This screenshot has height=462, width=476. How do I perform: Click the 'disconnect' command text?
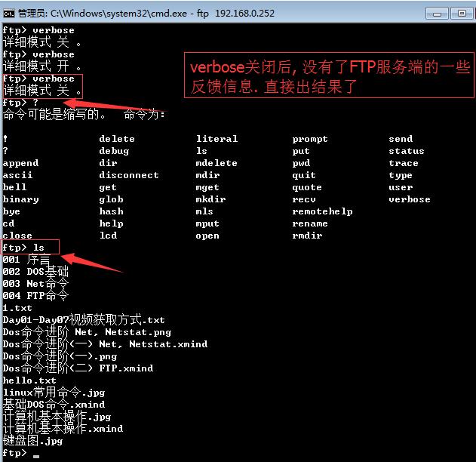[x=129, y=175]
